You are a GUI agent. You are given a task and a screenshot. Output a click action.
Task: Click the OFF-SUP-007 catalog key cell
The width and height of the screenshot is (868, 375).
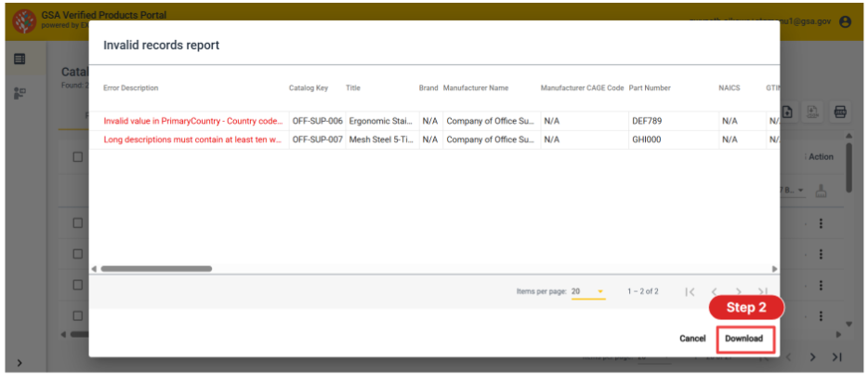[x=317, y=140]
